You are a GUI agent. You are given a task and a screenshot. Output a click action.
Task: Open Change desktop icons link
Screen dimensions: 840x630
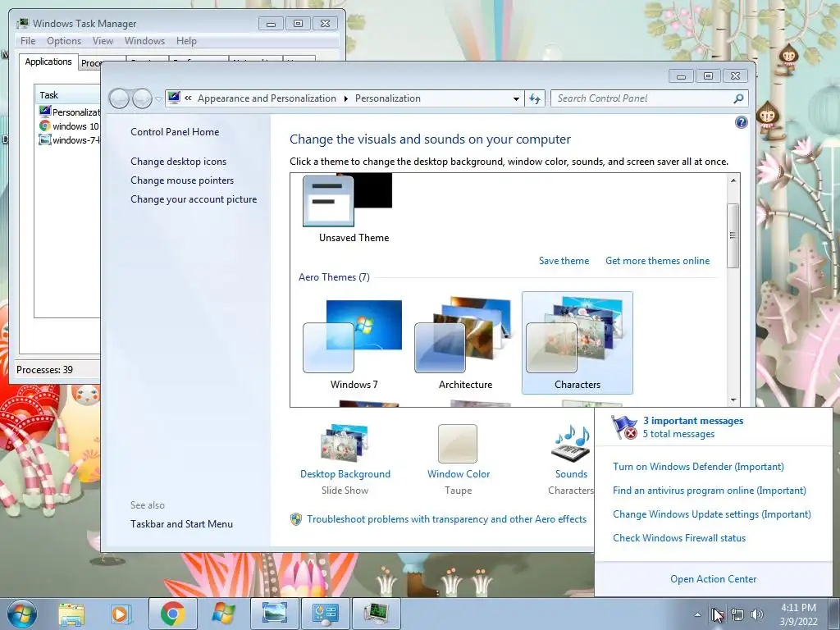pos(178,162)
